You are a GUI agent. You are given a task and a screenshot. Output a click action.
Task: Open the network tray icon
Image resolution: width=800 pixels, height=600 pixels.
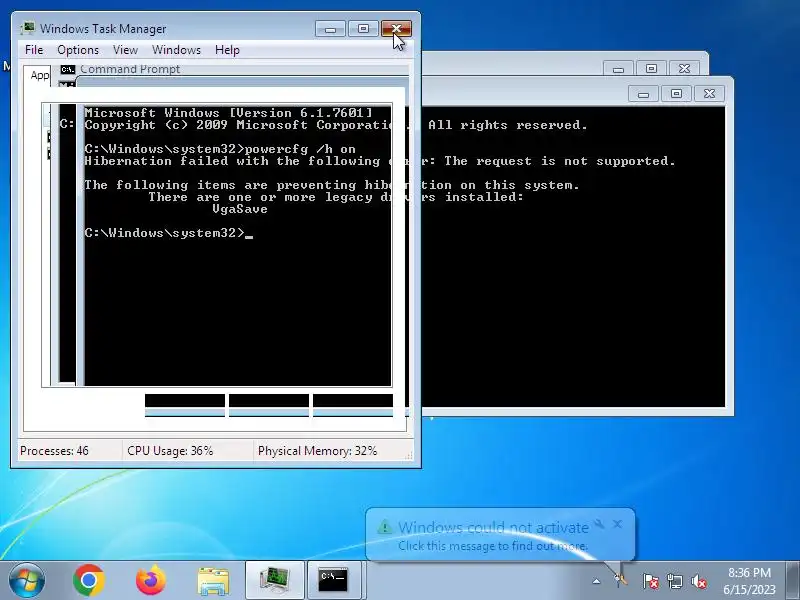[675, 581]
